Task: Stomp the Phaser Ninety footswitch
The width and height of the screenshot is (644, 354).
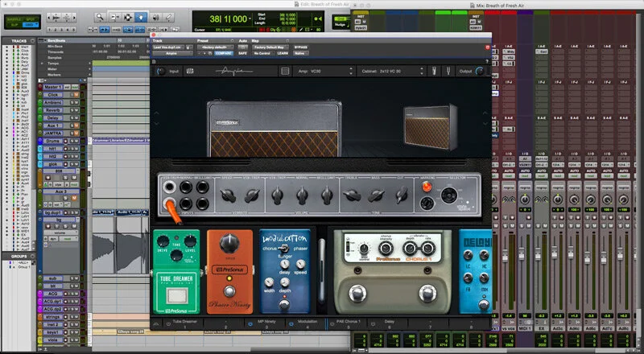Action: (229, 291)
